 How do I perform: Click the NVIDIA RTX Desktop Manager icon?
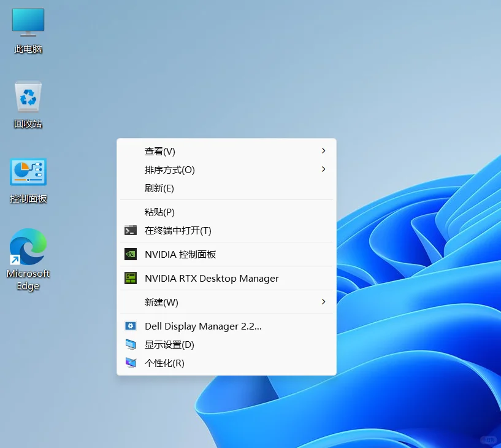click(x=131, y=278)
